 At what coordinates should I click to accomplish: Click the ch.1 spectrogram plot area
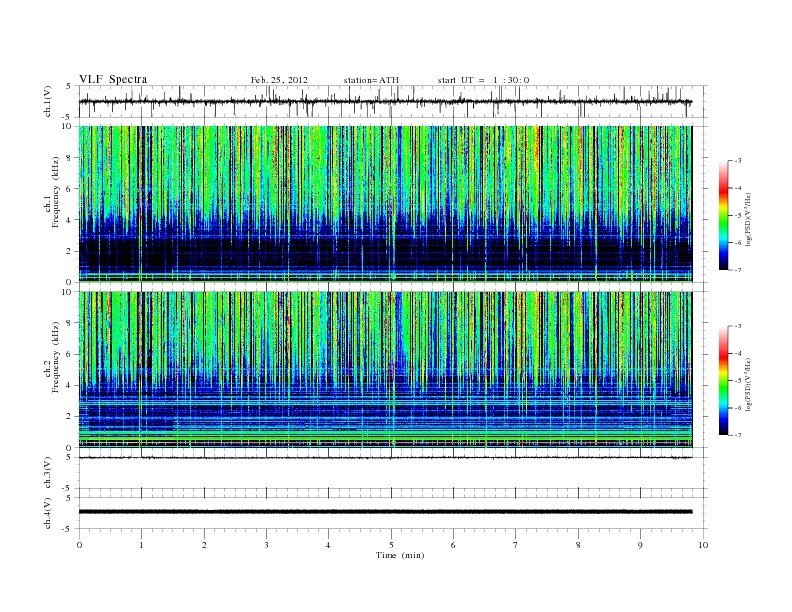(x=385, y=204)
